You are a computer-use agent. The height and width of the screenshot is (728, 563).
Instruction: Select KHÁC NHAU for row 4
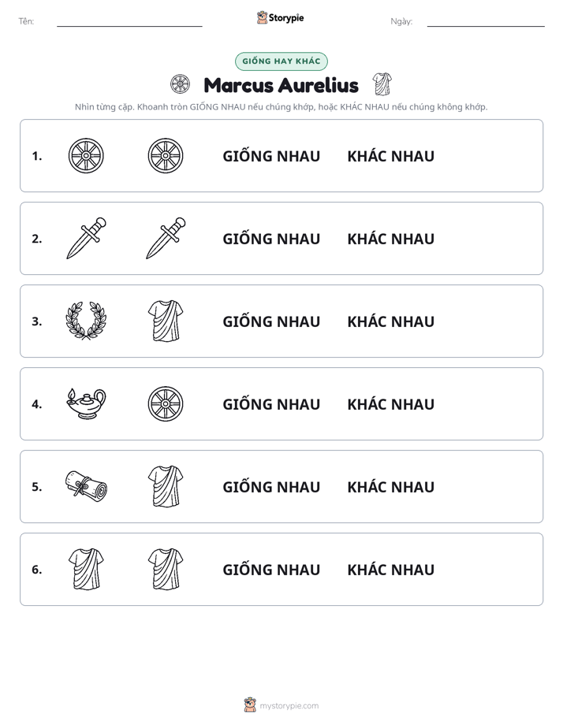click(x=390, y=404)
